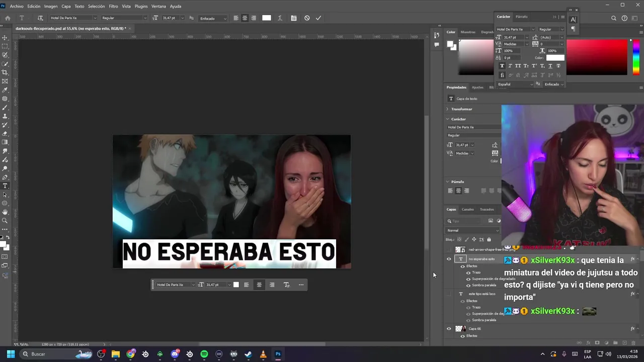Create new layer icon in Layers panel
This screenshot has width=644, height=362.
pyautogui.click(x=624, y=343)
